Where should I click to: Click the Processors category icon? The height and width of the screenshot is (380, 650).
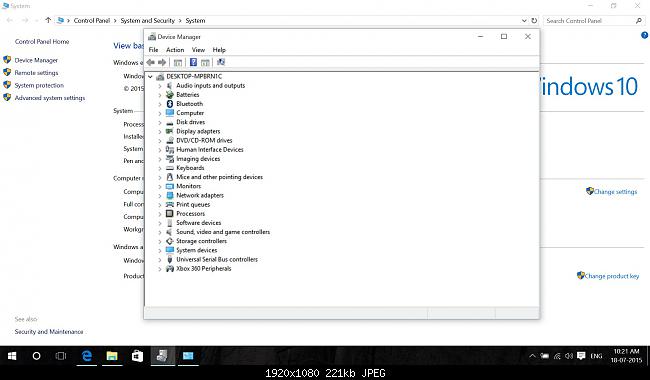(x=170, y=213)
